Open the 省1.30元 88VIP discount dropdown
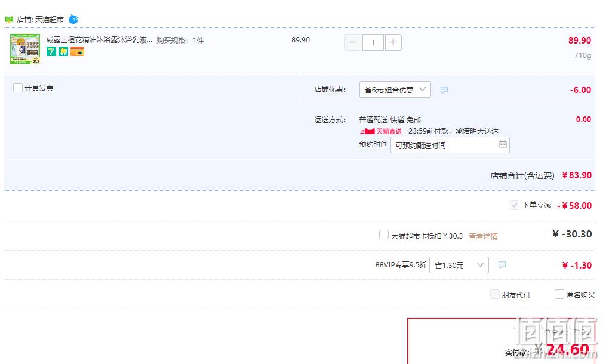Viewport: 603px width, 364px height. [459, 265]
